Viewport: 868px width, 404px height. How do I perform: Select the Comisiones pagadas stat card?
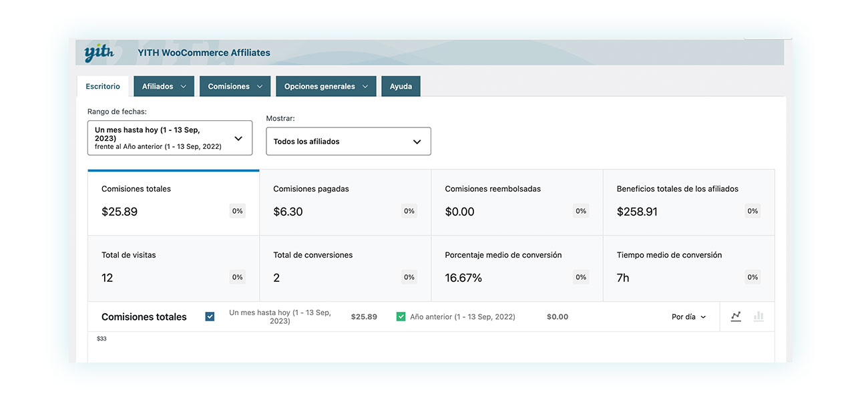click(x=345, y=202)
